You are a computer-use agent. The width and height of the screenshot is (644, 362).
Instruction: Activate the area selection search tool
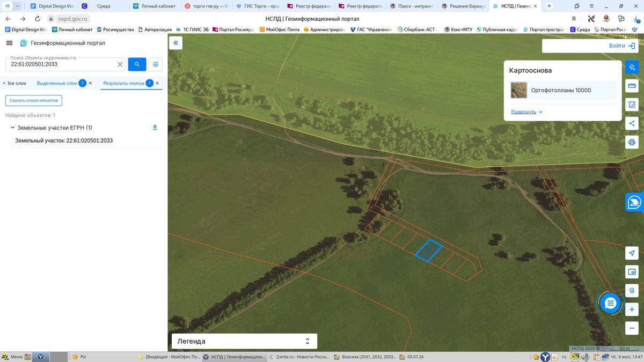[632, 105]
